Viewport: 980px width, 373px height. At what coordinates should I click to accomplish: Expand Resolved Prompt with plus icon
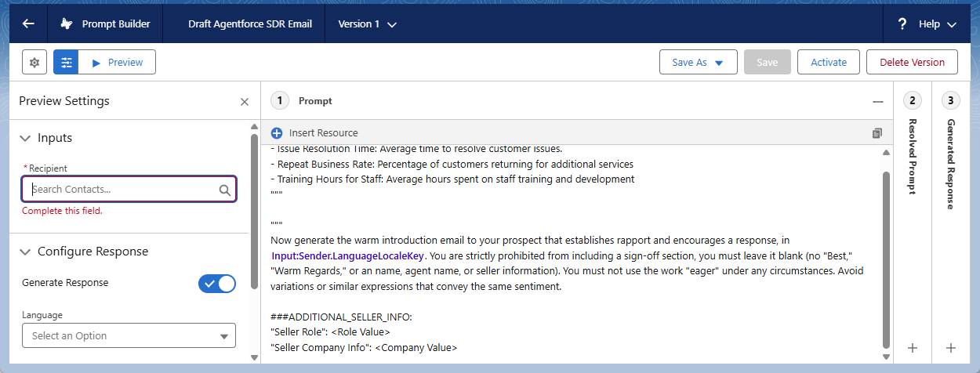913,348
